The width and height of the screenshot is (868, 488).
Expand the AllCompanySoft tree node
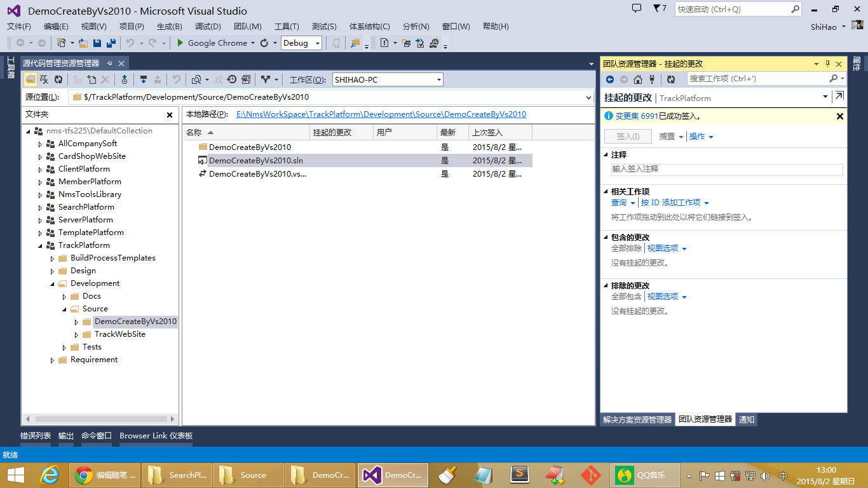(x=41, y=144)
